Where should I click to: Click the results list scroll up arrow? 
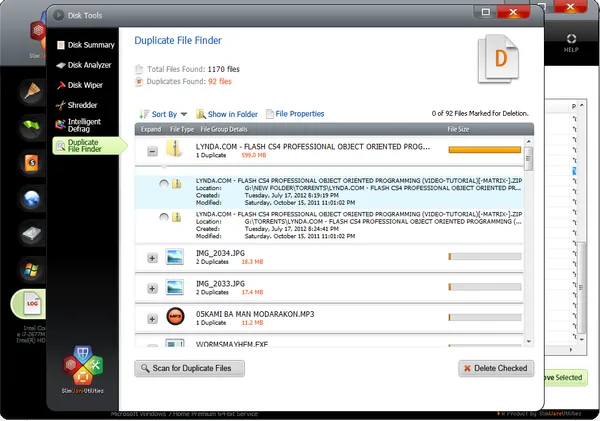point(529,141)
